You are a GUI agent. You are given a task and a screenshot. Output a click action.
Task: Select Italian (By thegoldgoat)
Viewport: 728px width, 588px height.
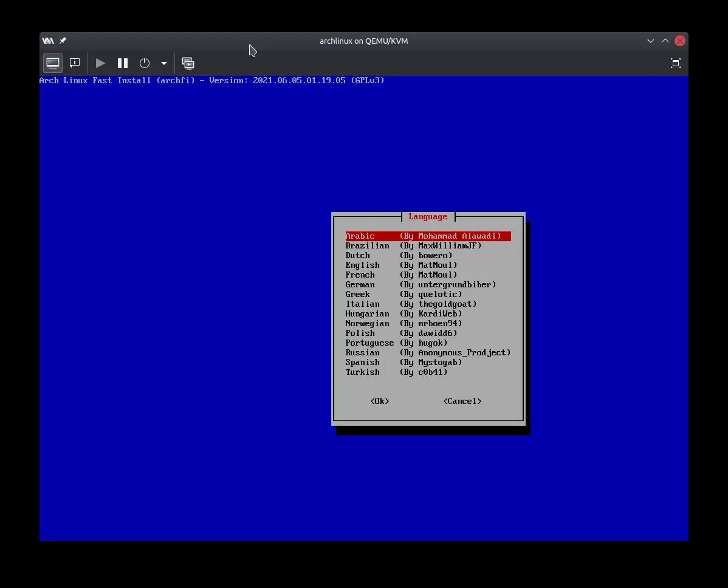click(428, 304)
